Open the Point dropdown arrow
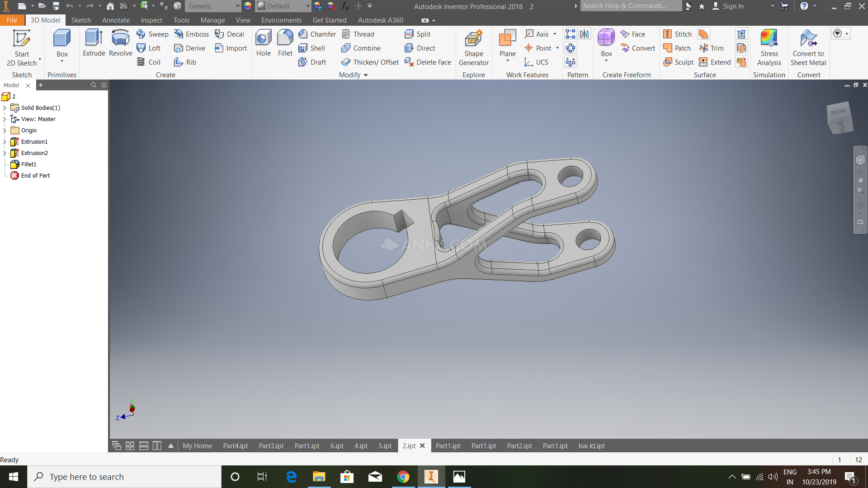Image resolution: width=868 pixels, height=488 pixels. tap(557, 48)
